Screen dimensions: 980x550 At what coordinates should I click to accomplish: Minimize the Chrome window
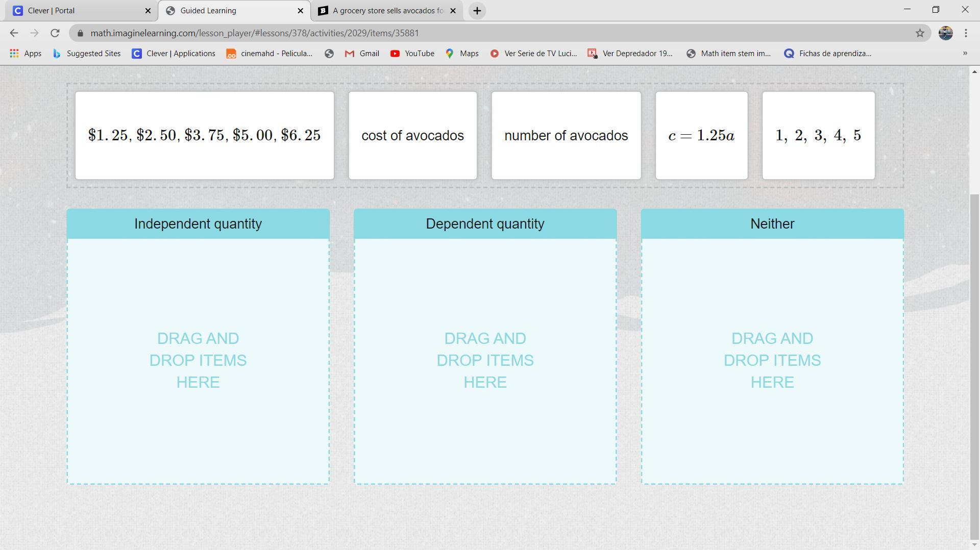907,10
